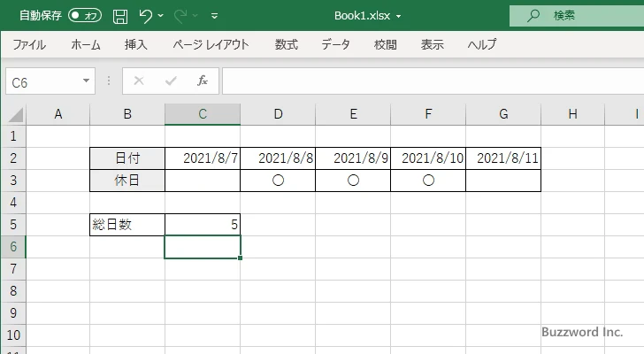This screenshot has width=644, height=354.
Task: Open the ページ レイアウト tab
Action: coord(211,44)
